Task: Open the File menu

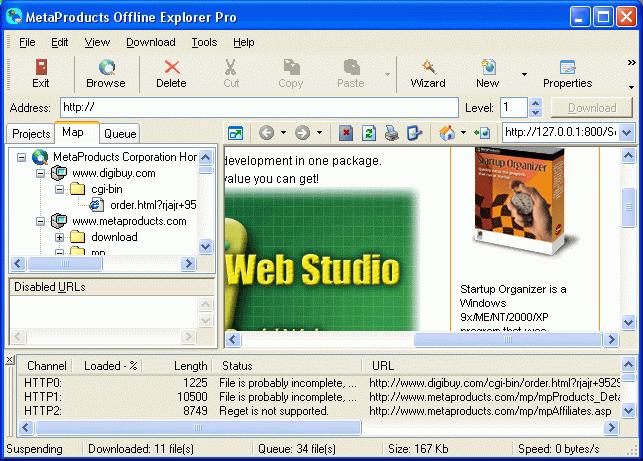Action: [x=27, y=42]
